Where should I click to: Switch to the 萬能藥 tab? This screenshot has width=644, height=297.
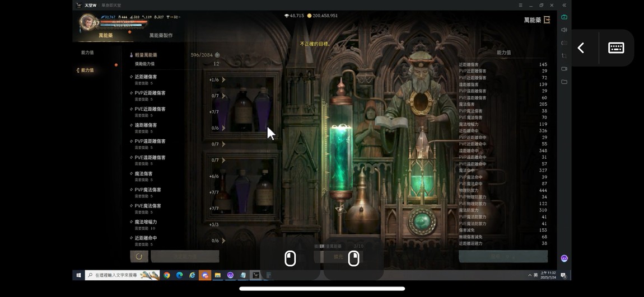tap(105, 35)
